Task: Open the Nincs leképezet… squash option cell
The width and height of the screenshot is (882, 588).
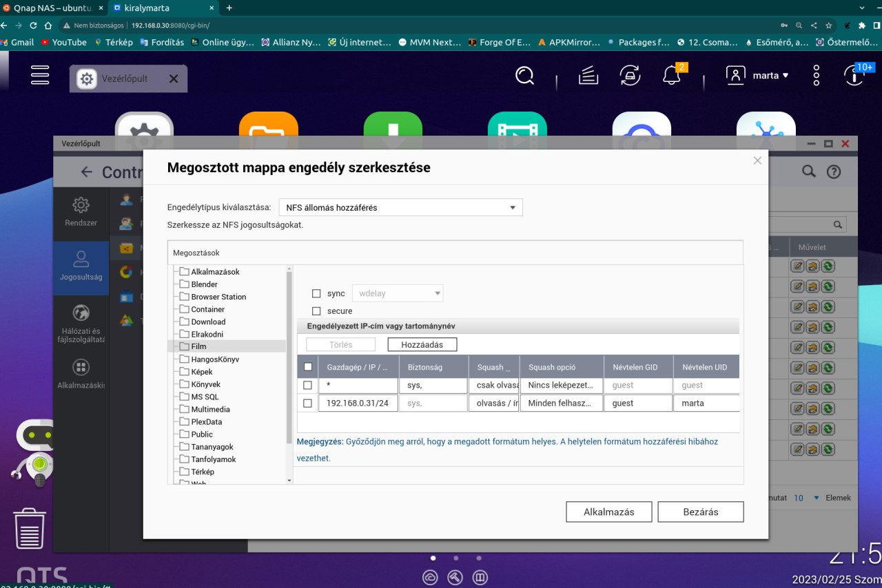Action: tap(561, 386)
